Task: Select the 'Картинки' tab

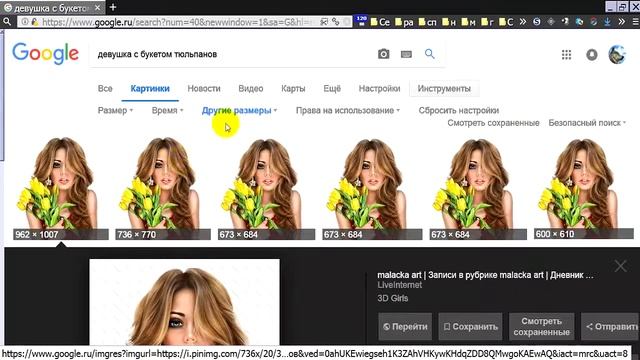Action: click(150, 89)
